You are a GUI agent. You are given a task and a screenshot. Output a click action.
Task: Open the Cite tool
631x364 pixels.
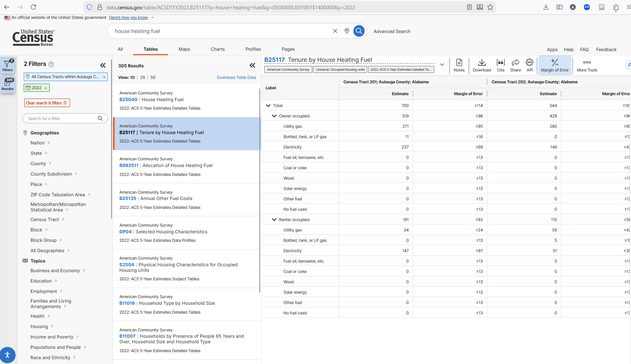(x=501, y=65)
